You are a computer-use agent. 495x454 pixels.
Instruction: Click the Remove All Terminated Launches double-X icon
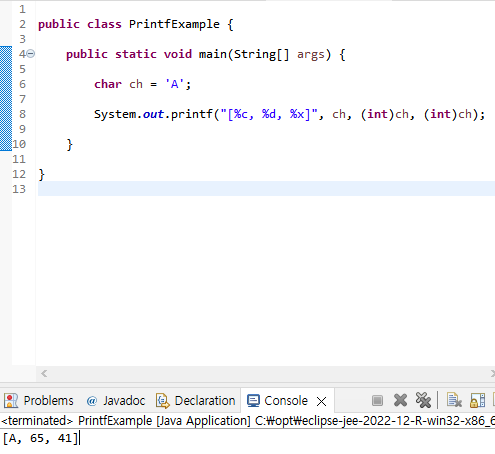(x=423, y=400)
